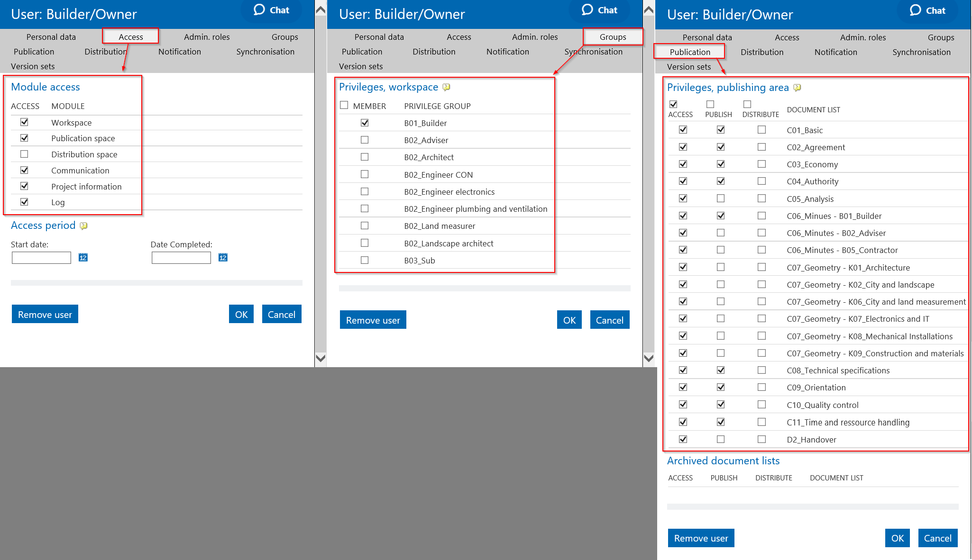Click help icon next to Privileges, workspace
This screenshot has height=560, width=972.
[x=446, y=87]
